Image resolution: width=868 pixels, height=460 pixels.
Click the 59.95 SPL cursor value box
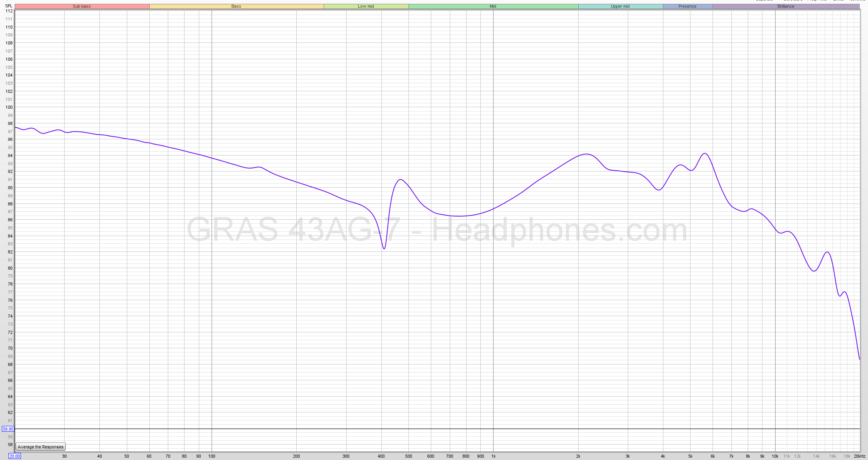pos(8,429)
